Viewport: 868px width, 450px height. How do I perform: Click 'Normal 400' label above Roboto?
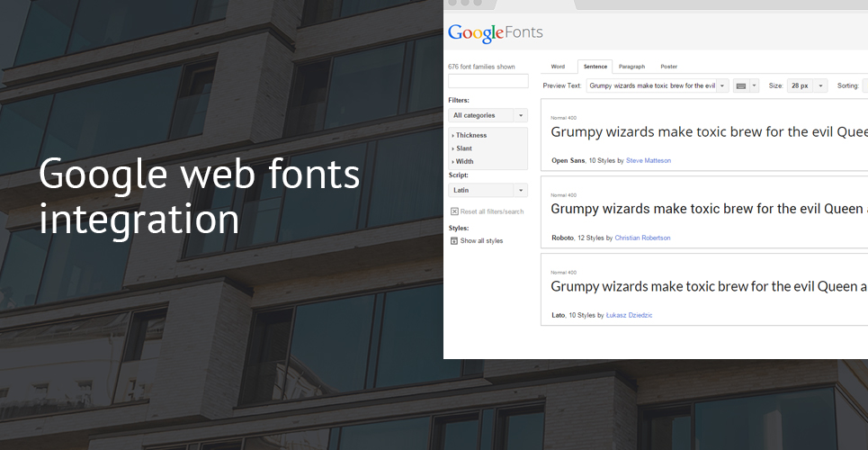(564, 195)
